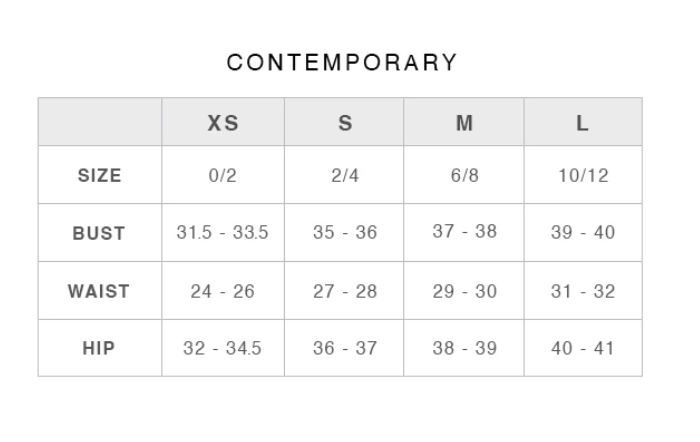Click hip measurement 40 - 41
The width and height of the screenshot is (700, 442).
click(582, 348)
